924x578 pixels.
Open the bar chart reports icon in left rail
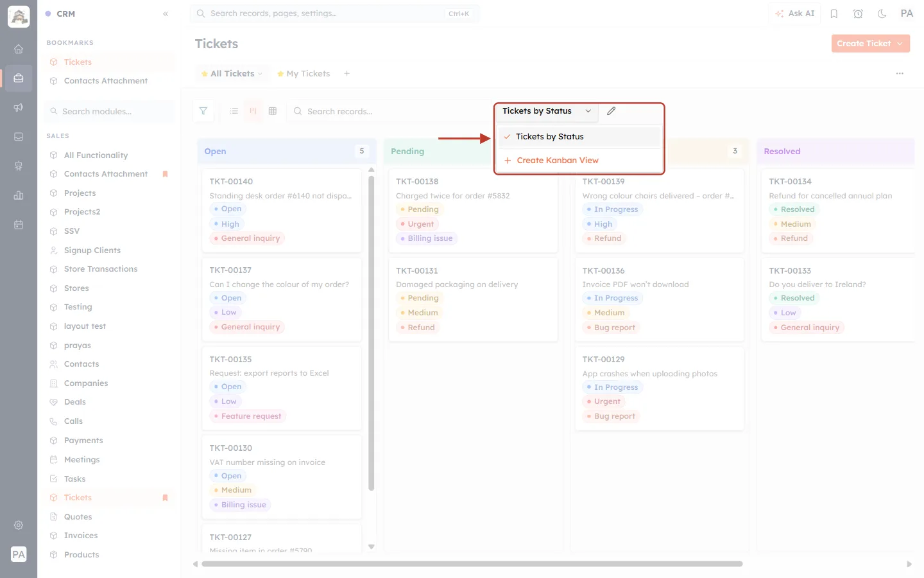(19, 195)
